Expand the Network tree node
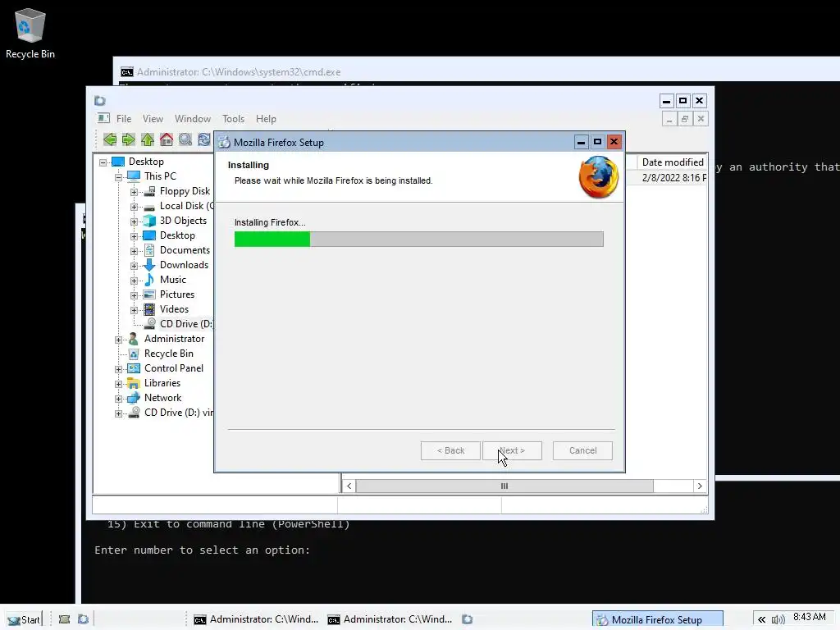840x630 pixels. pos(118,399)
